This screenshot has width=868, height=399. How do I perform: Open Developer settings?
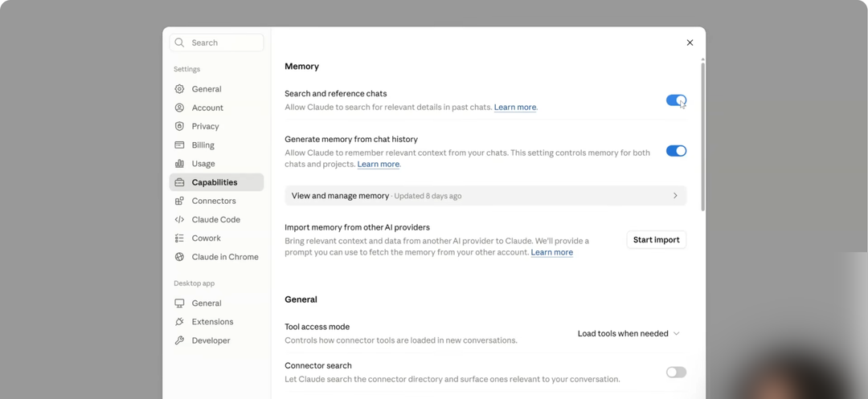coord(216,340)
